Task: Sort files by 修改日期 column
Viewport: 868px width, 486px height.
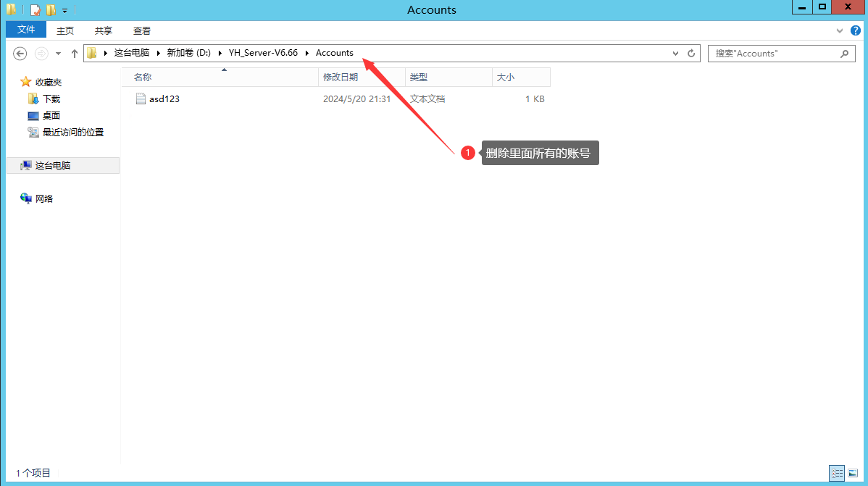Action: point(341,77)
